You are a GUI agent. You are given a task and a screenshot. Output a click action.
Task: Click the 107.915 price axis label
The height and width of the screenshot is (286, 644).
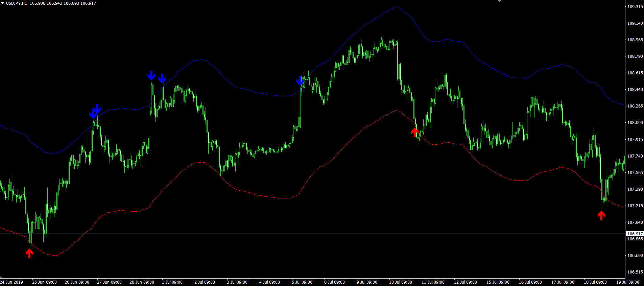(635, 140)
